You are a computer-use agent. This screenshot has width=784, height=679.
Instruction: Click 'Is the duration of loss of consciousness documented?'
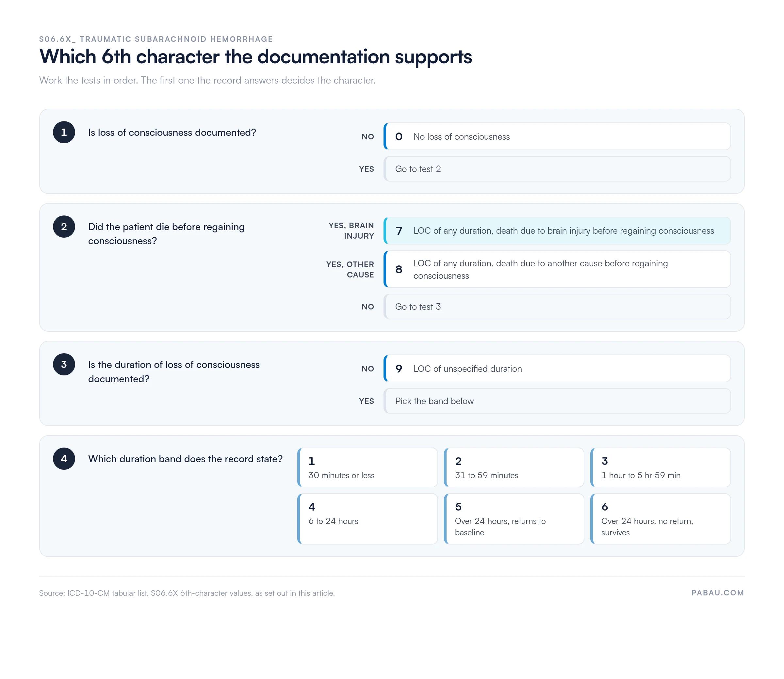coord(174,372)
